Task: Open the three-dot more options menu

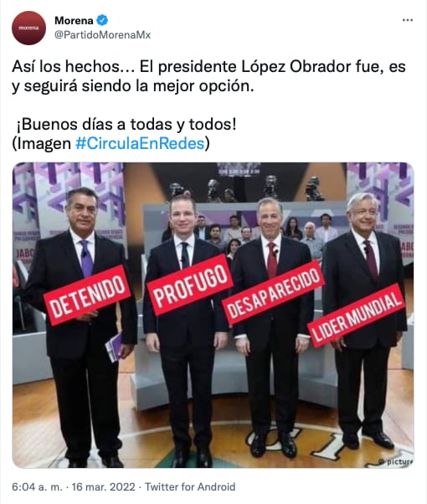Action: pos(408,20)
